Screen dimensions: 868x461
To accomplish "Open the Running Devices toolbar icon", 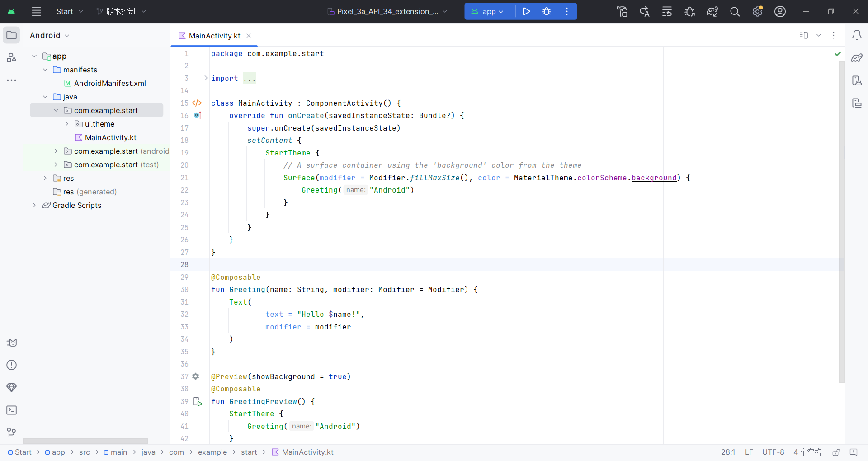I will click(x=667, y=12).
